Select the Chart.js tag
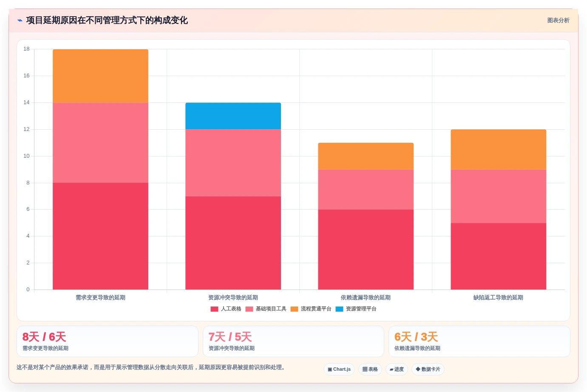Image resolution: width=587 pixels, height=392 pixels. point(339,369)
